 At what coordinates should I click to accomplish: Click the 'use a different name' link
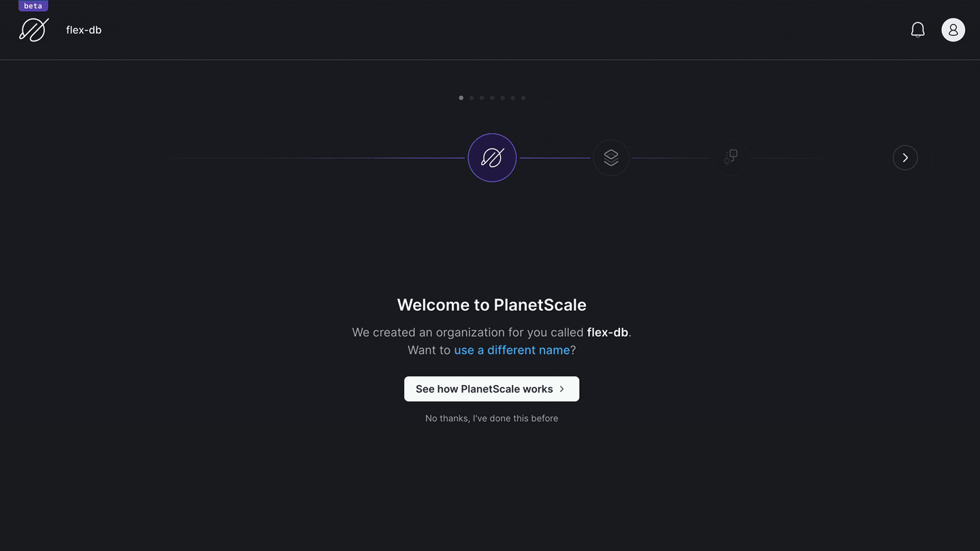pos(512,350)
